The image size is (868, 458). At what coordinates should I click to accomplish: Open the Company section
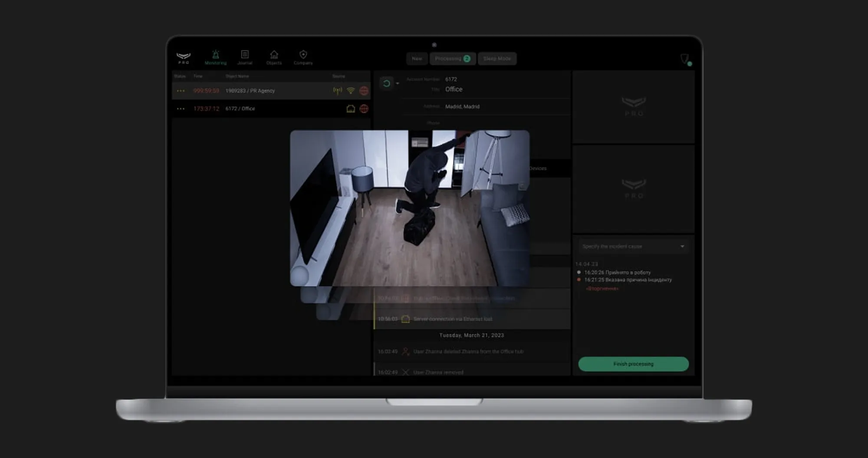tap(303, 57)
